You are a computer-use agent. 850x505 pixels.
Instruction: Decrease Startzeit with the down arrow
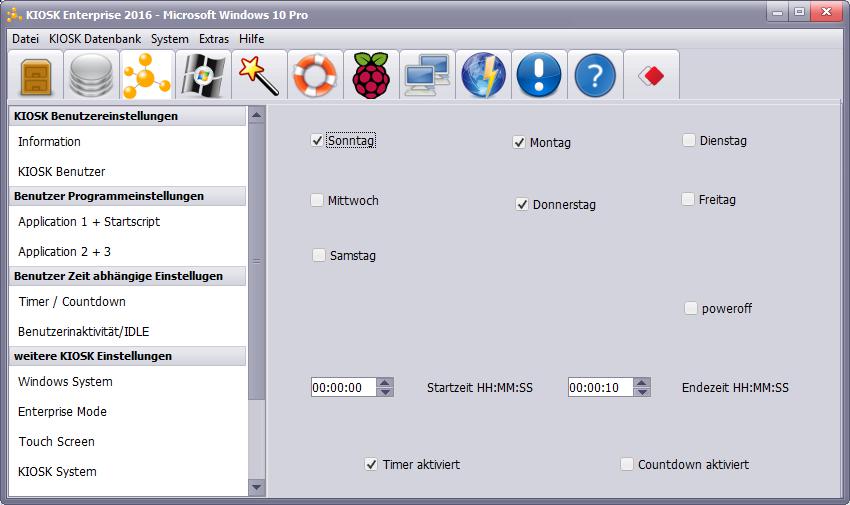pyautogui.click(x=385, y=392)
